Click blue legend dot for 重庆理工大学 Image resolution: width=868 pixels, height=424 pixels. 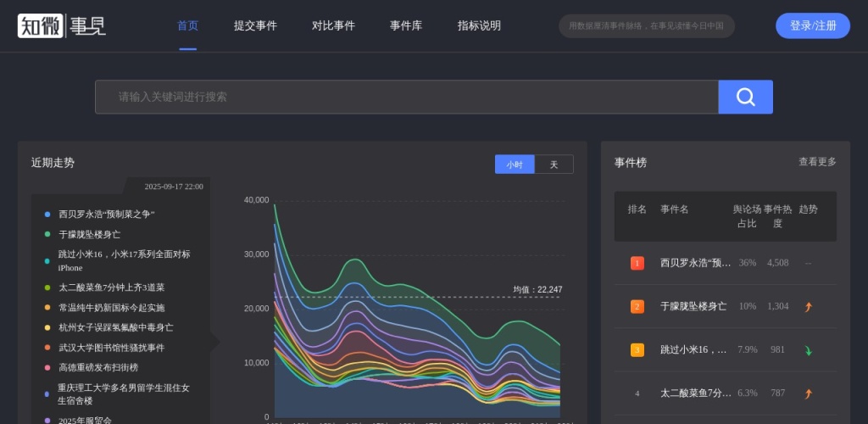(47, 393)
